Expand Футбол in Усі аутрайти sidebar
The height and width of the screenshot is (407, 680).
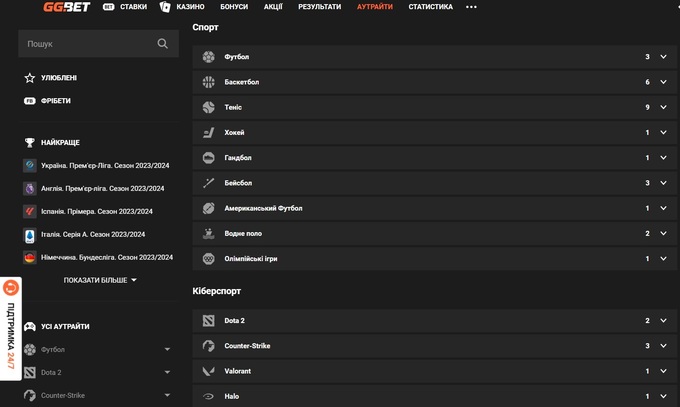click(x=167, y=350)
